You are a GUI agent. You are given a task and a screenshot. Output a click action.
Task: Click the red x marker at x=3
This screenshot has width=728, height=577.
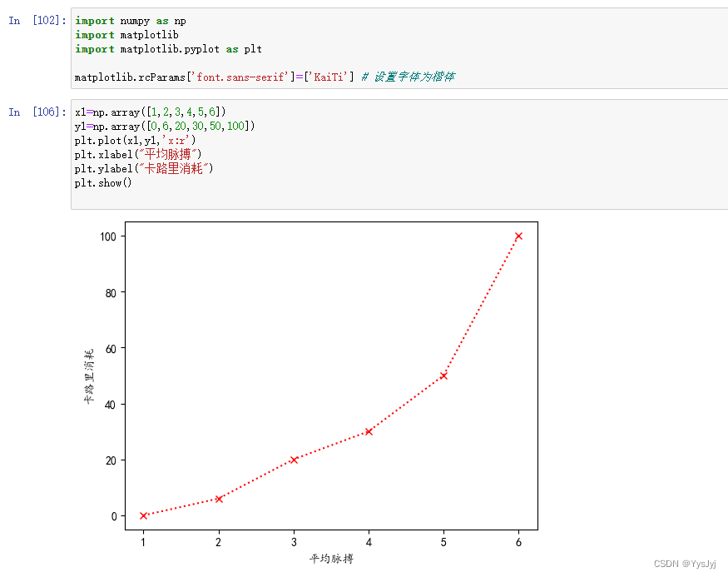(294, 460)
